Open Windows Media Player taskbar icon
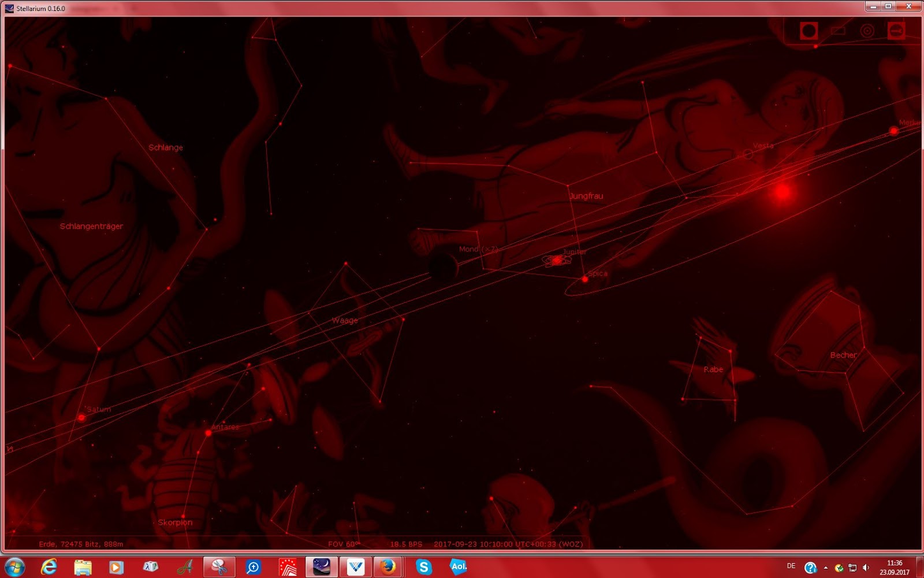The width and height of the screenshot is (924, 578). click(116, 567)
